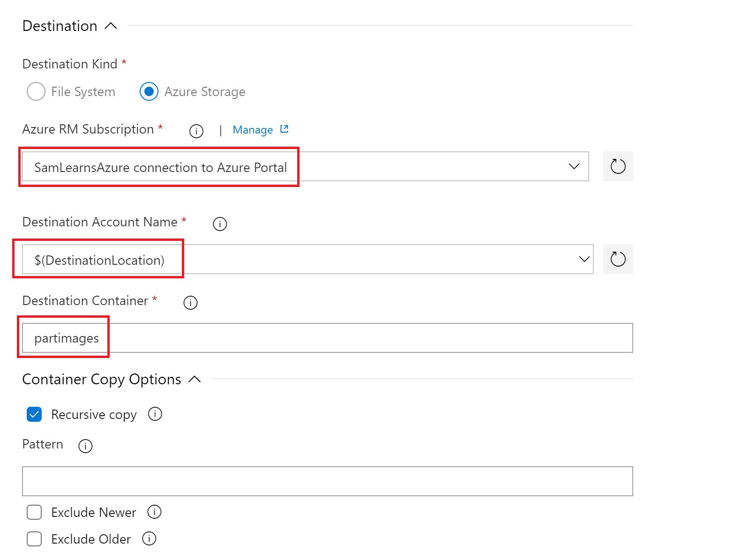The width and height of the screenshot is (749, 560).
Task: Click the Pattern text input field
Action: 327,481
